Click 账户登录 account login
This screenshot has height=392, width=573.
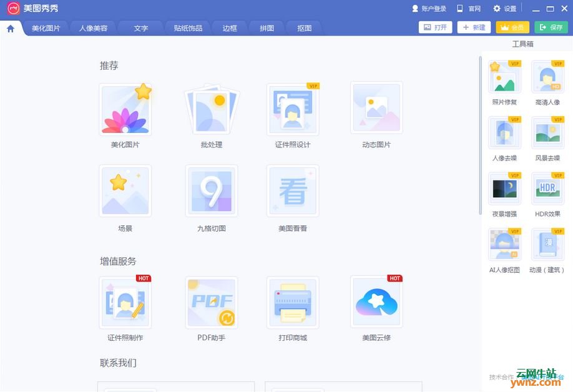(x=429, y=8)
